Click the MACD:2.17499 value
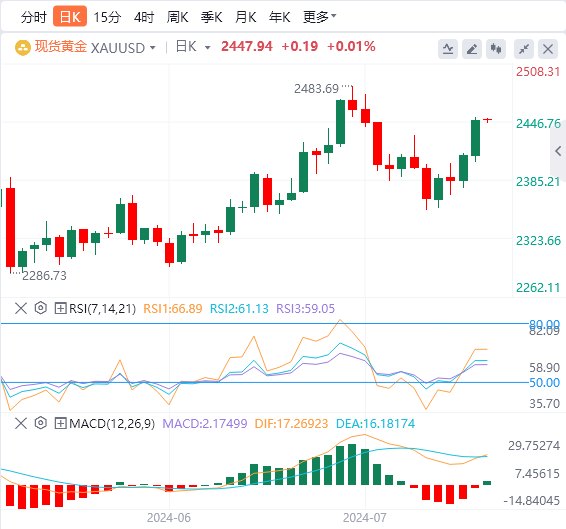This screenshot has width=566, height=529. tap(205, 424)
